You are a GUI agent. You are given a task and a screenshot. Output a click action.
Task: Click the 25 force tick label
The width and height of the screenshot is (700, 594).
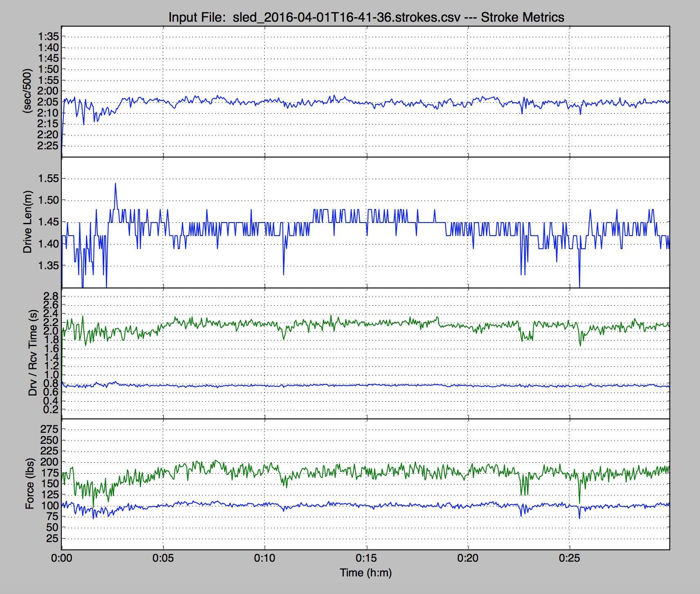pyautogui.click(x=52, y=538)
